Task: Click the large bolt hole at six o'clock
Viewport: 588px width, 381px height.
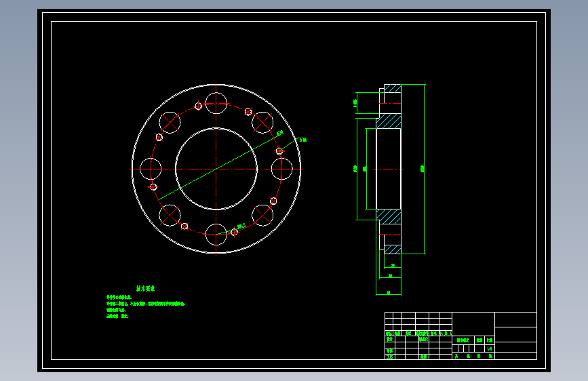Action: coord(216,235)
